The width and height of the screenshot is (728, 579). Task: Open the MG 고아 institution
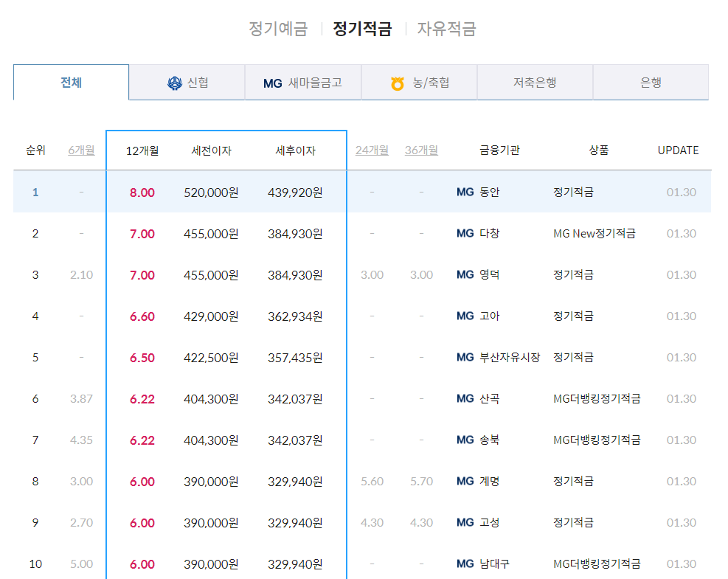(478, 316)
